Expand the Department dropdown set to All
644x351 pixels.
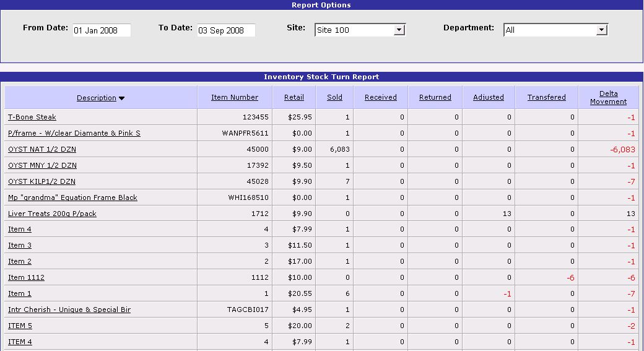coord(601,30)
